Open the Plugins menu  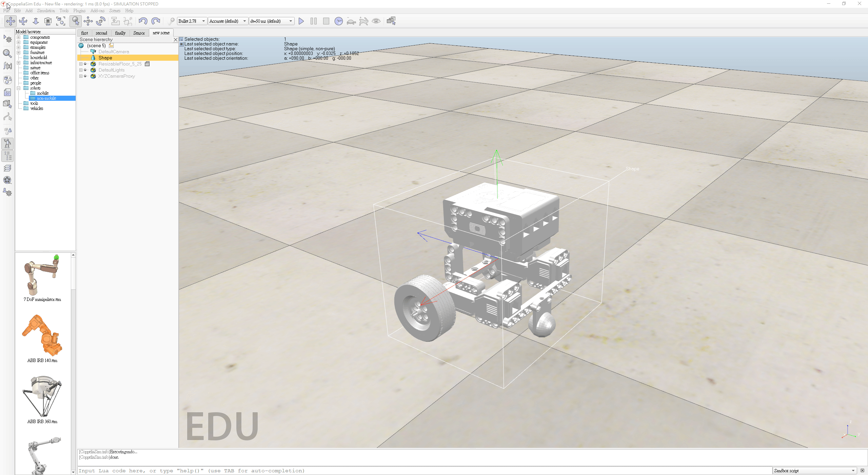pos(79,11)
